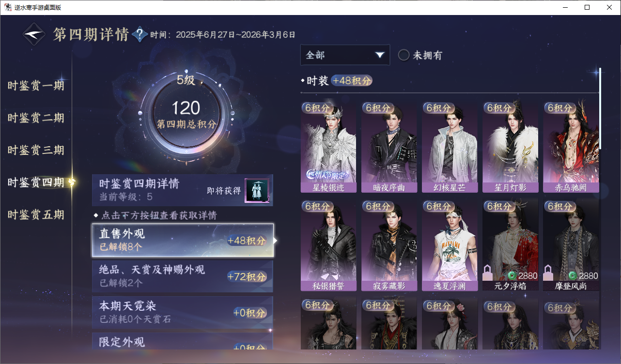Image resolution: width=621 pixels, height=364 pixels.
Task: Select the 暗夜序曲 outfit thumbnail
Action: coord(389,148)
